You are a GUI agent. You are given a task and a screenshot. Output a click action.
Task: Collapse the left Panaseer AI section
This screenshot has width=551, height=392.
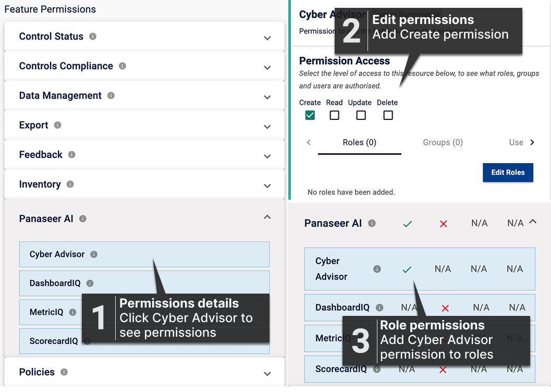[x=267, y=217]
